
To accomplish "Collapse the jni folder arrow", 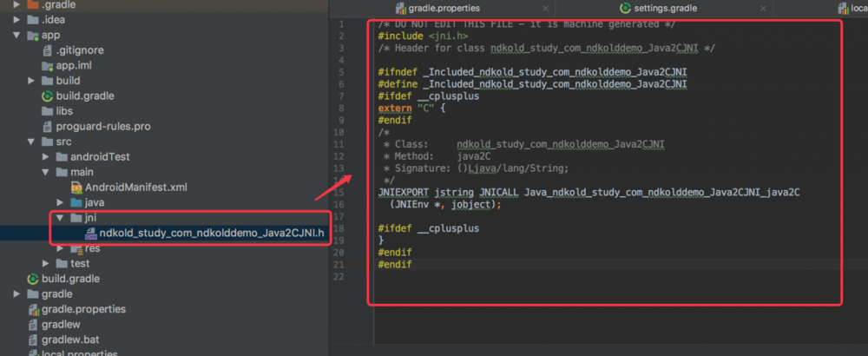I will pyautogui.click(x=61, y=218).
